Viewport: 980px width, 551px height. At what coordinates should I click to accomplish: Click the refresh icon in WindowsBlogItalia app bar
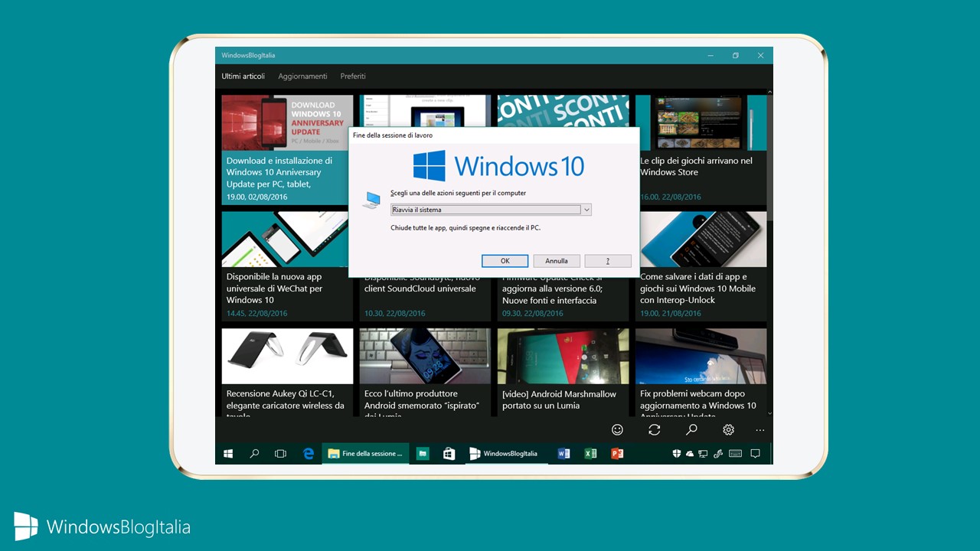coord(654,430)
